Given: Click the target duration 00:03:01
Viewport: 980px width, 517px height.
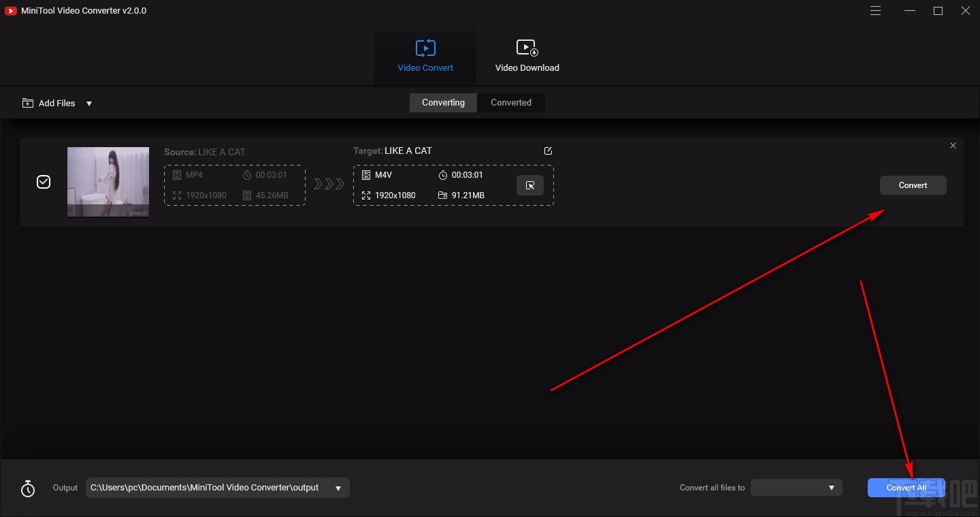Looking at the screenshot, I should point(468,175).
